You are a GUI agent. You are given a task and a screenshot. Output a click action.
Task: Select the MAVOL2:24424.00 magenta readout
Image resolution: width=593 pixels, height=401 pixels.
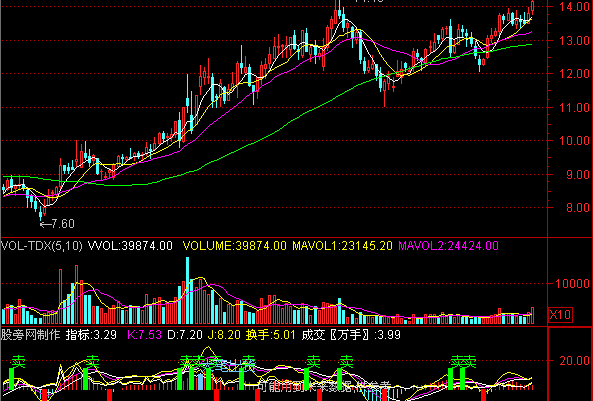click(x=449, y=246)
